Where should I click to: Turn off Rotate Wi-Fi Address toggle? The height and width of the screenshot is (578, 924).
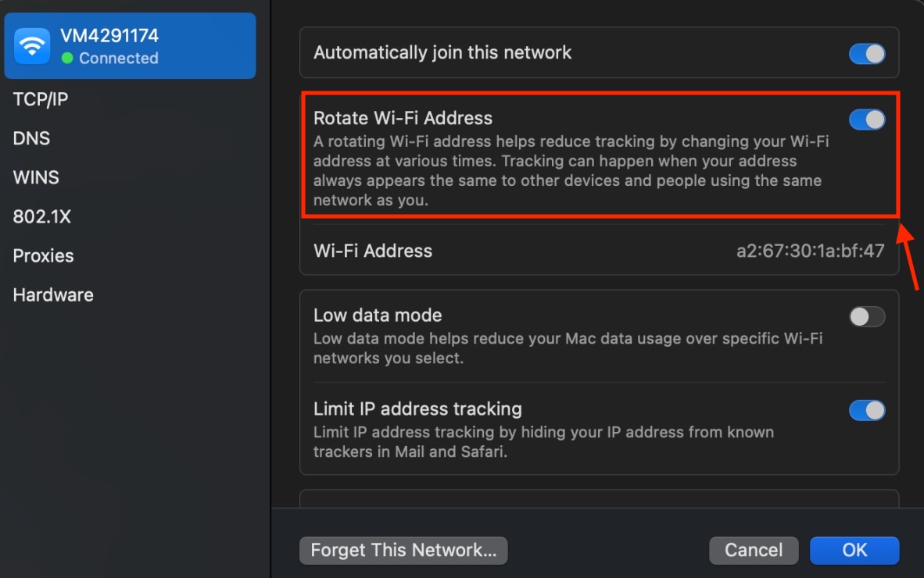[866, 120]
